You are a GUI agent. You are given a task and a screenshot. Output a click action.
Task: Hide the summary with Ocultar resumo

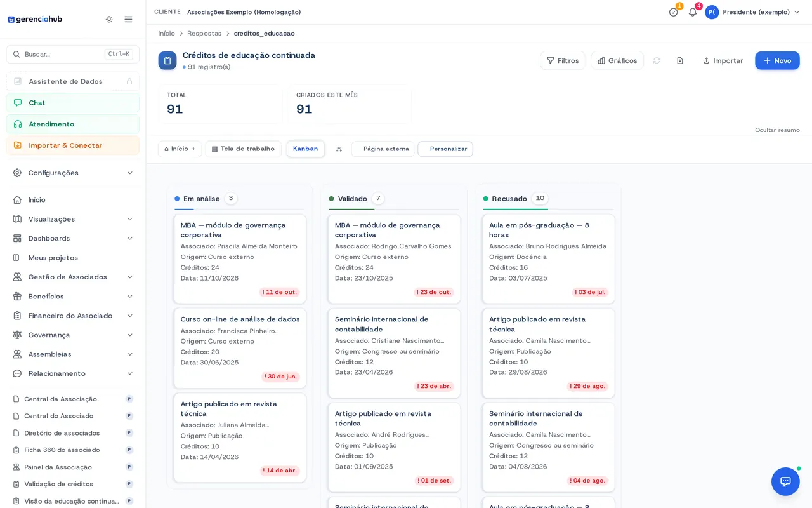[x=777, y=130]
